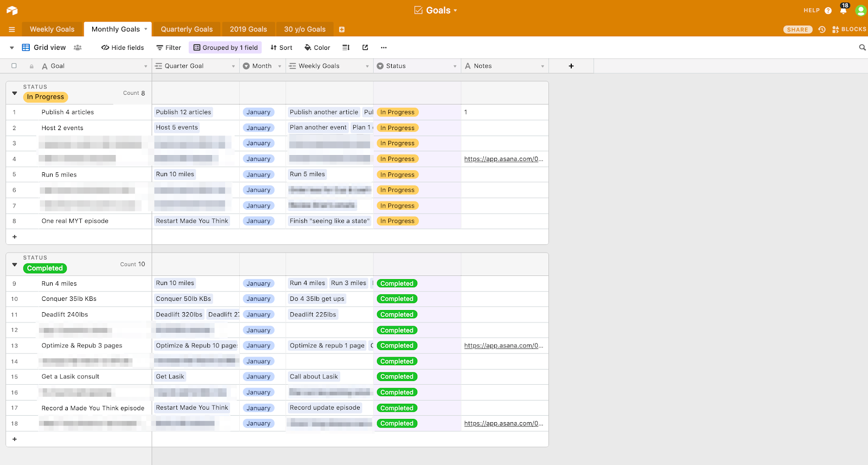Add a row to In Progress group
Image resolution: width=868 pixels, height=465 pixels.
tap(15, 237)
